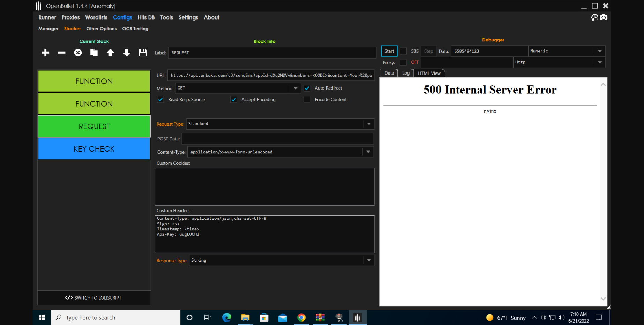Open Google Chrome from the taskbar
This screenshot has height=325, width=644.
pyautogui.click(x=301, y=317)
